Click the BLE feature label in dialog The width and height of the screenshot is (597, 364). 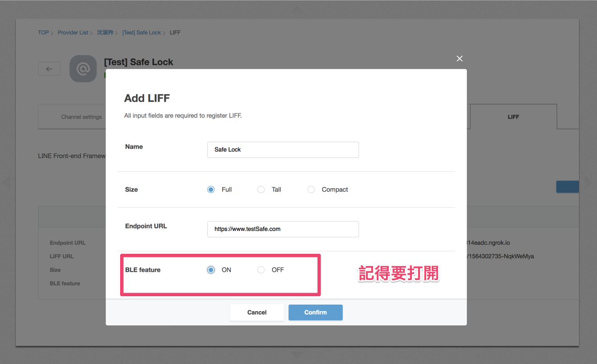pyautogui.click(x=143, y=270)
